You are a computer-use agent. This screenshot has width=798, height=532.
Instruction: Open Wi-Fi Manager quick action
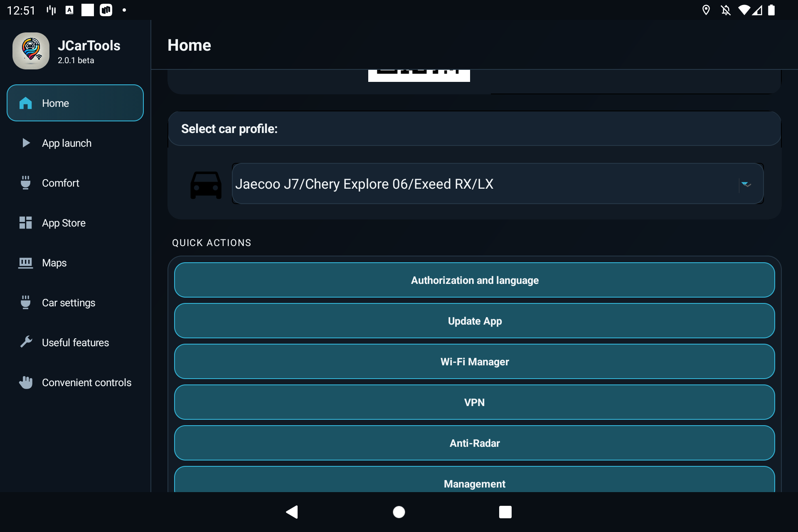coord(475,362)
